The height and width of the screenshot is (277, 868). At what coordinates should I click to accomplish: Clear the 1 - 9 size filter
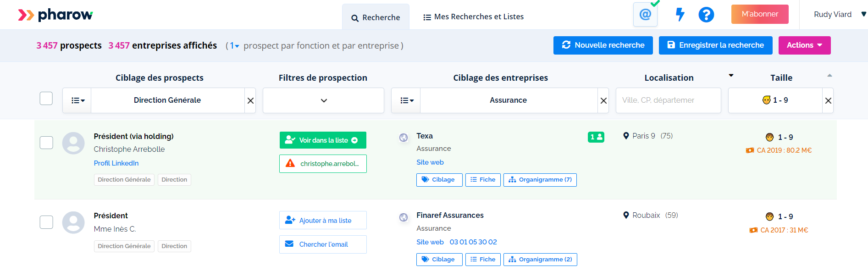click(828, 100)
